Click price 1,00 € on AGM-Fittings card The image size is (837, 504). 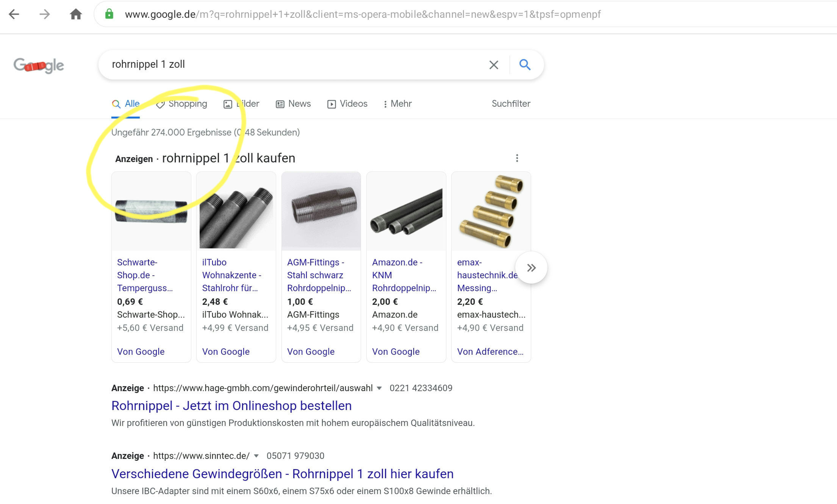(300, 302)
